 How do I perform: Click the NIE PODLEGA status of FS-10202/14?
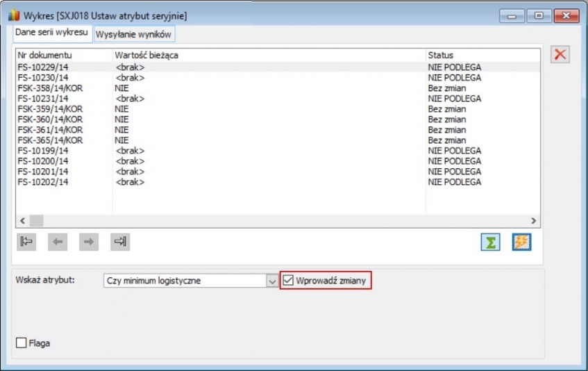point(455,182)
